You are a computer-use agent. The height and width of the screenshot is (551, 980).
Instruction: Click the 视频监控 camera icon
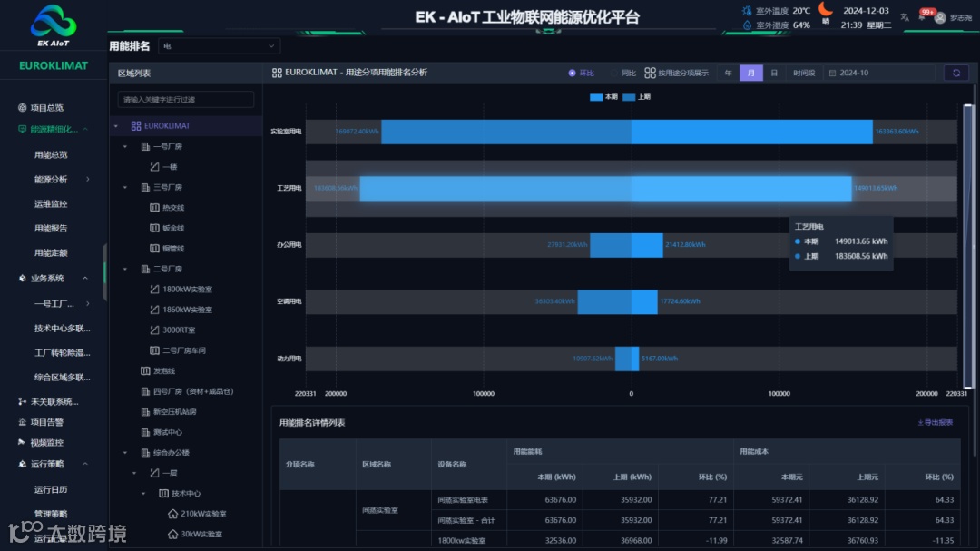pos(23,442)
